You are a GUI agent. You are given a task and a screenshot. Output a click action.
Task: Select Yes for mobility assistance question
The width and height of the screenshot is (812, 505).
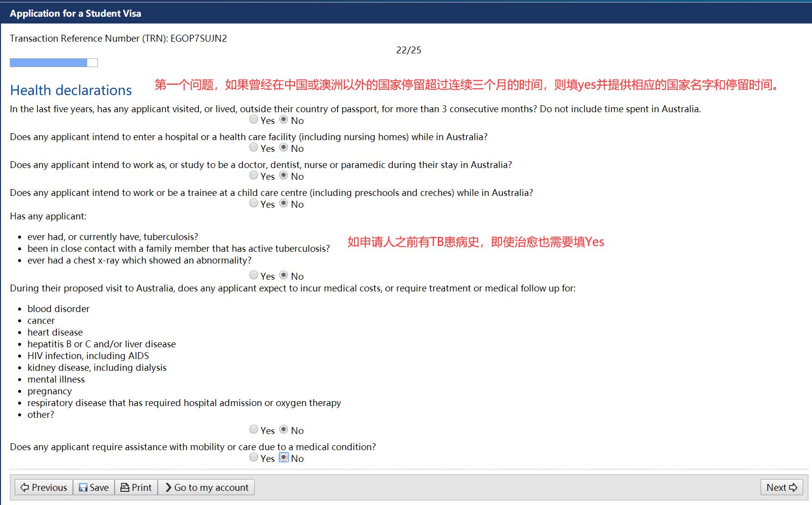pos(254,457)
